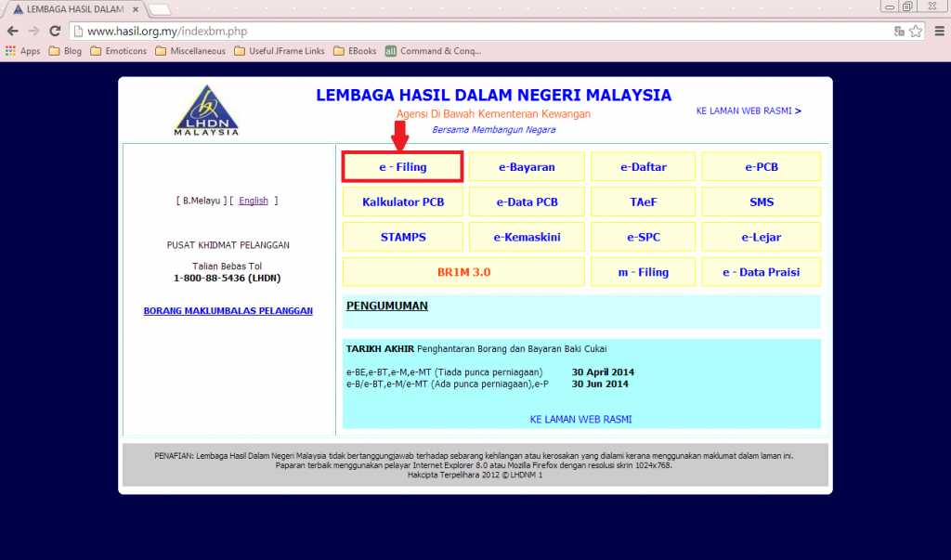Click the Bersama Membangun Negara slogan
Screen dimensions: 951x560
(493, 130)
